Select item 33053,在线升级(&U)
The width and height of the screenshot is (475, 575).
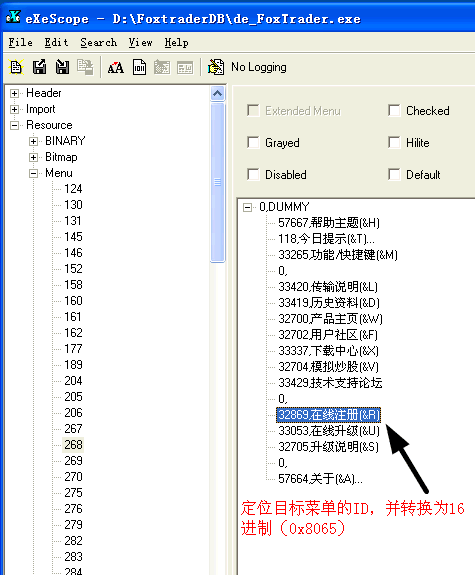tap(329, 431)
